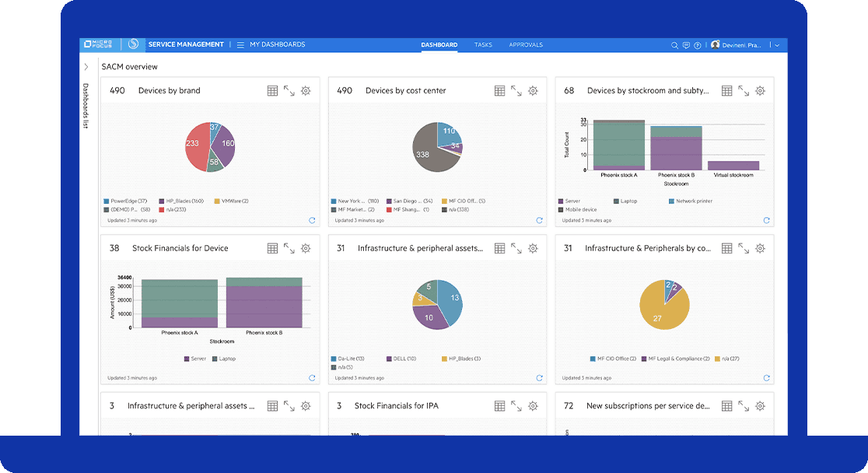Open table view for 'Infrastructure & Peripherals by co...' widget
868x473 pixels.
(727, 249)
